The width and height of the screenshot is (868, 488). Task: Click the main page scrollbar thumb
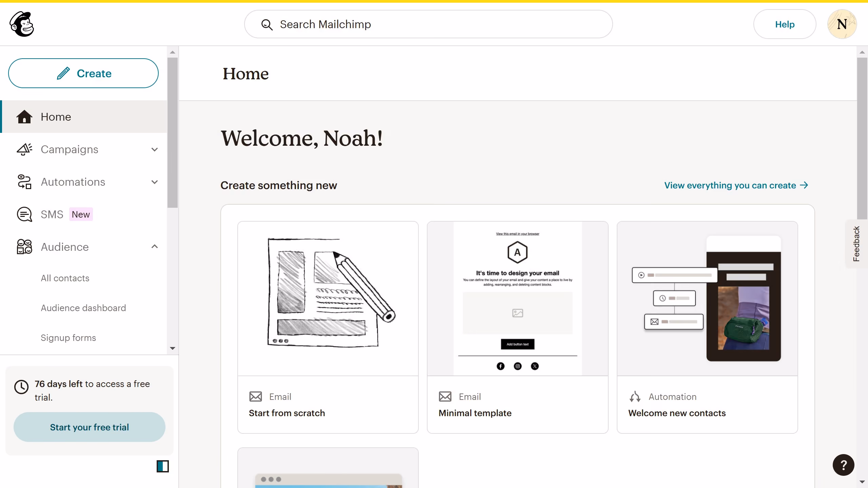coord(862,139)
